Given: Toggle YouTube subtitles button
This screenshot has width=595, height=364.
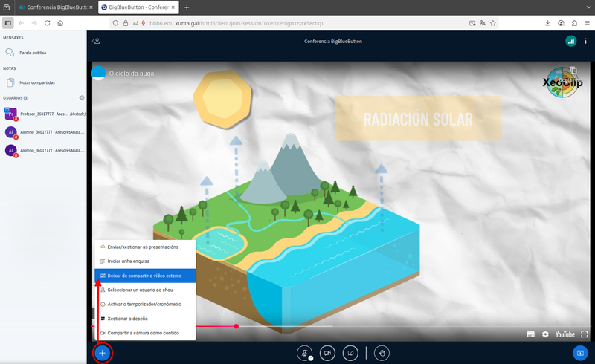Looking at the screenshot, I should click(531, 334).
